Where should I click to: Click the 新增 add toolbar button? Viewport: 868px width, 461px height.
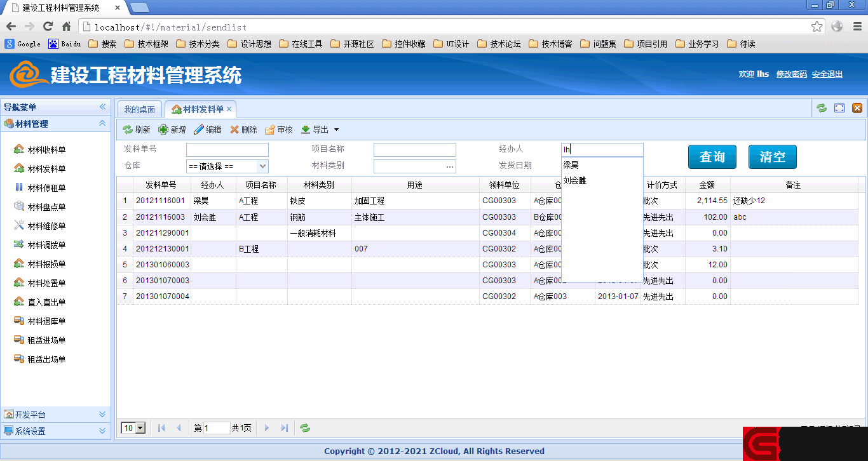pos(172,130)
